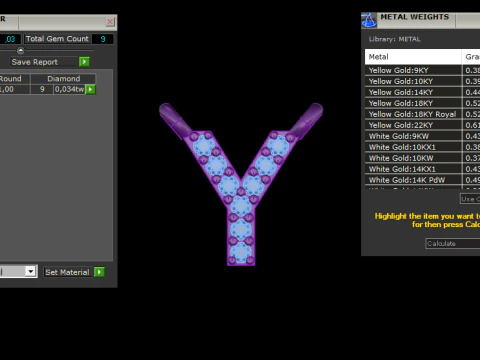Click the Diamond column header

click(63, 79)
